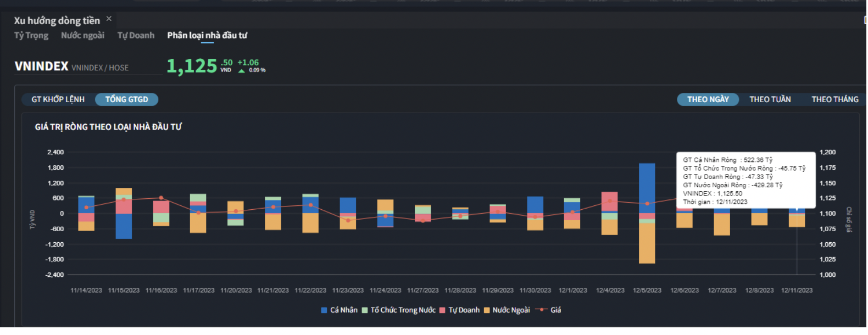This screenshot has width=868, height=335.
Task: Switch to GT KHỚP LỆNH mode
Action: (58, 99)
